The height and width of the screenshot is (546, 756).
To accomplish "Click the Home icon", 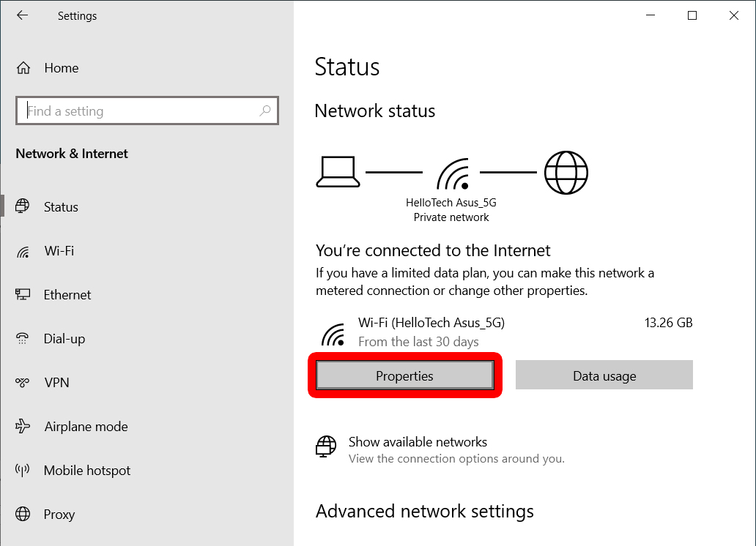I will (24, 67).
